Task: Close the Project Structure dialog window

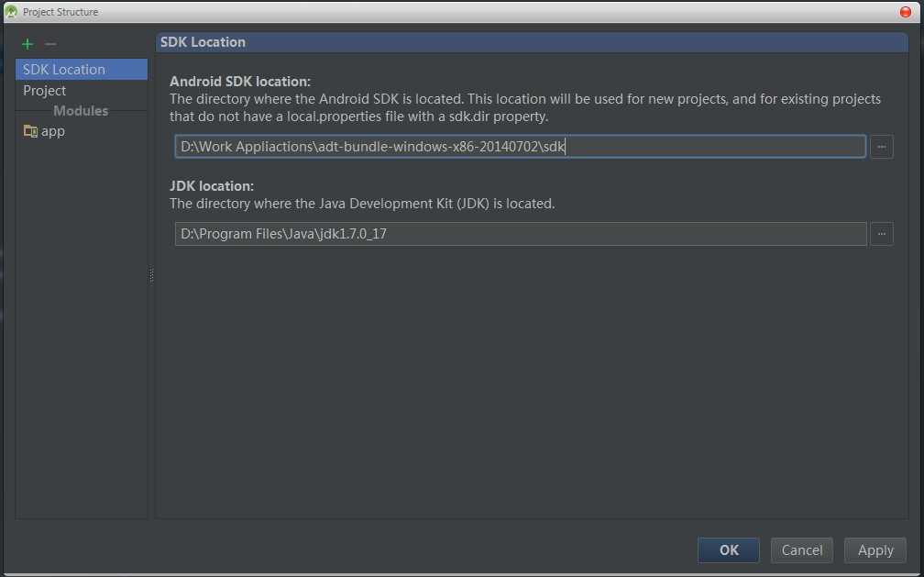Action: tap(906, 12)
